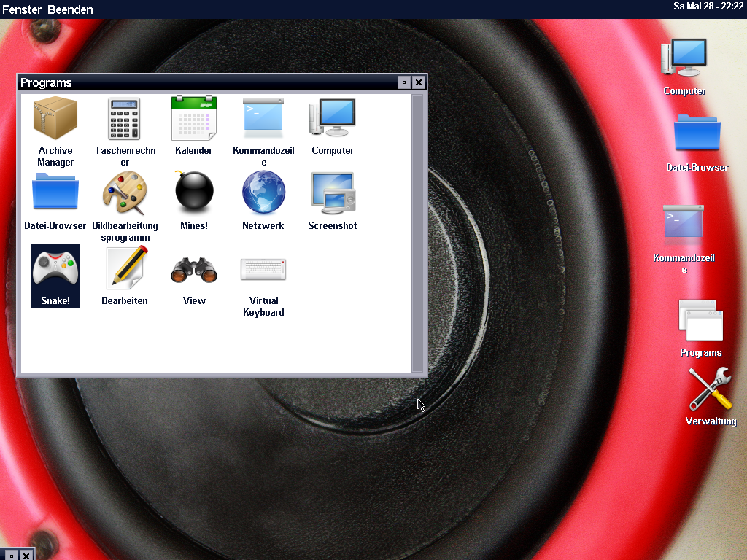The height and width of the screenshot is (560, 747).
Task: Start the Bildbearbeitungsprogramm paint app
Action: click(x=125, y=194)
